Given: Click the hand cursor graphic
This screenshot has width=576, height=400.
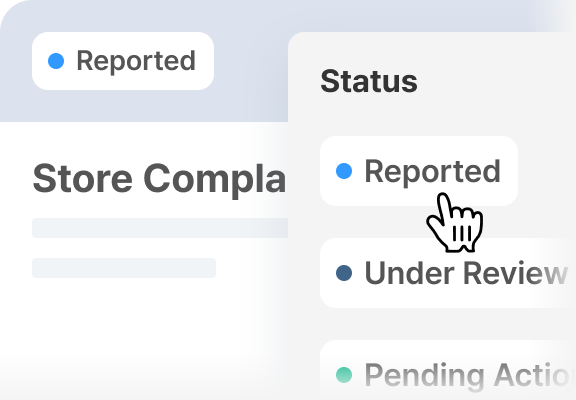Looking at the screenshot, I should (455, 223).
